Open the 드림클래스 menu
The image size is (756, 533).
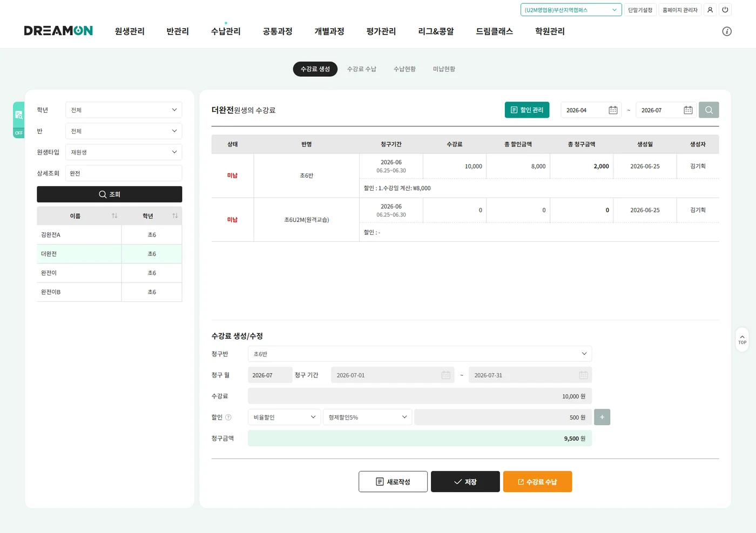pos(494,31)
